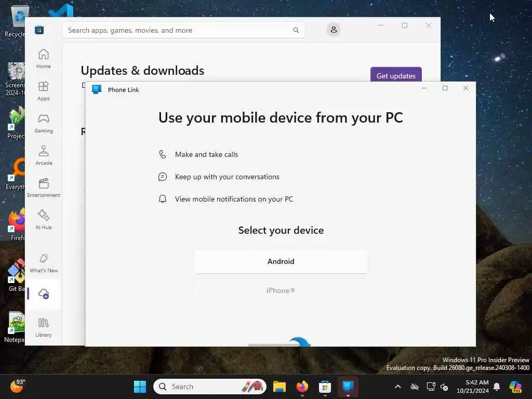Select Downloads cloud icon in Store sidebar

(x=44, y=294)
